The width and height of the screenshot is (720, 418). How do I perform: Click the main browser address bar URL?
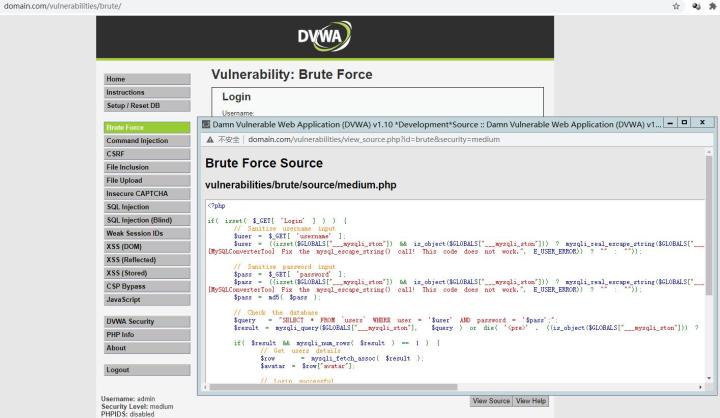tap(62, 6)
